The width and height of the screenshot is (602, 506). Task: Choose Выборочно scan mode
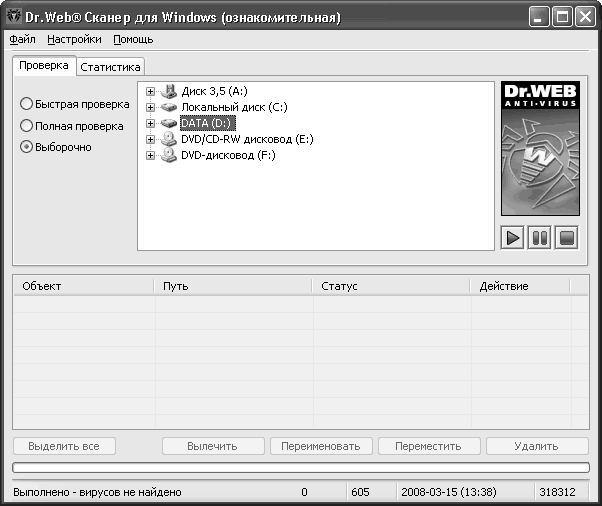[x=27, y=147]
